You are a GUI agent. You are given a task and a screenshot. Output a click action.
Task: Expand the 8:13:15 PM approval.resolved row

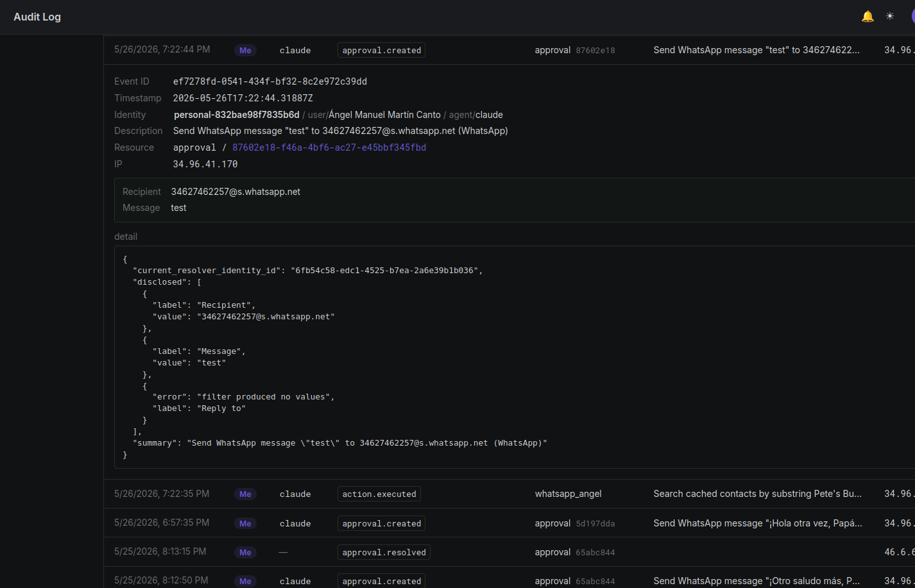[x=509, y=552]
